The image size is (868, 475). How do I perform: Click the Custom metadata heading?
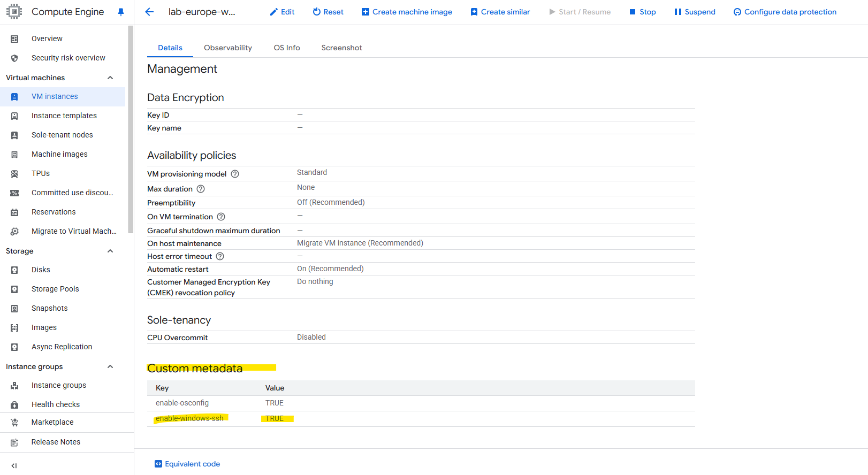click(195, 368)
